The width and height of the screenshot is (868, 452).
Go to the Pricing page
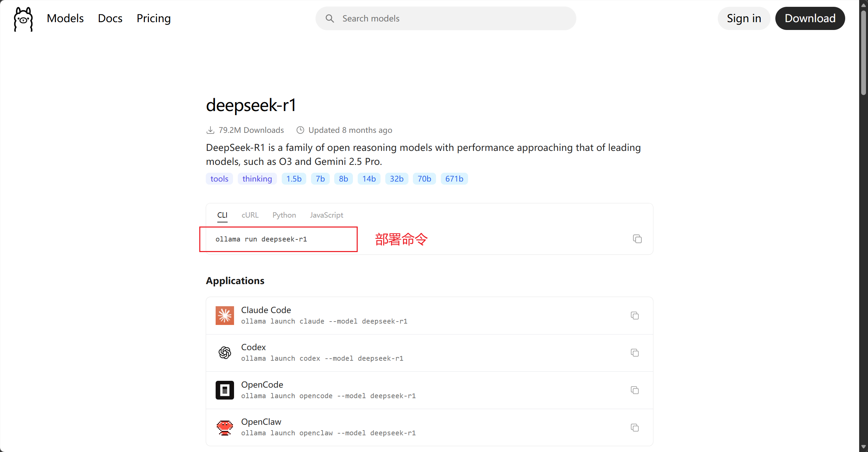coord(153,18)
